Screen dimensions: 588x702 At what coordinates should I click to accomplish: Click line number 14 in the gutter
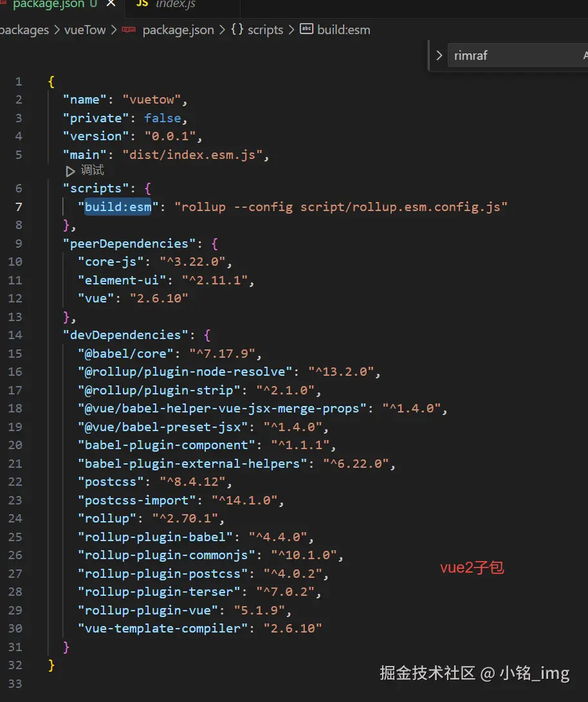point(15,335)
